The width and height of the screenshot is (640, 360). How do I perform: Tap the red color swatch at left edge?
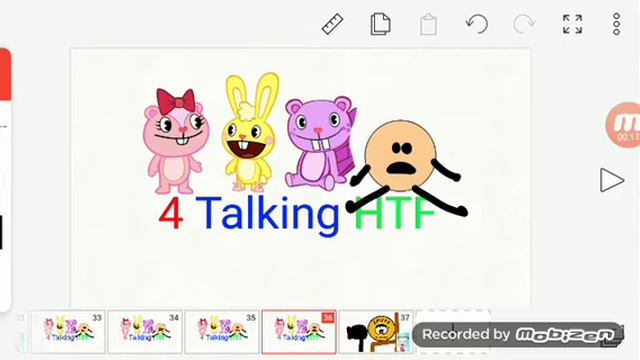(5, 74)
